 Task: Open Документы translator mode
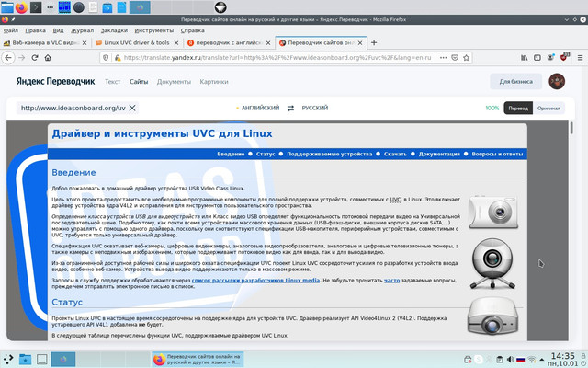tap(174, 82)
